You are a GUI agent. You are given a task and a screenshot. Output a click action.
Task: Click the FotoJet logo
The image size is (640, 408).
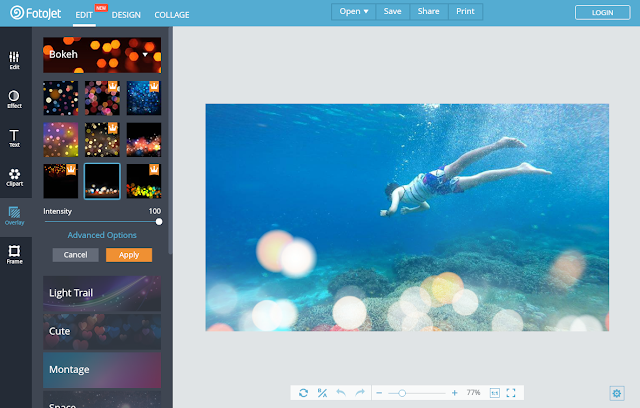click(x=36, y=13)
